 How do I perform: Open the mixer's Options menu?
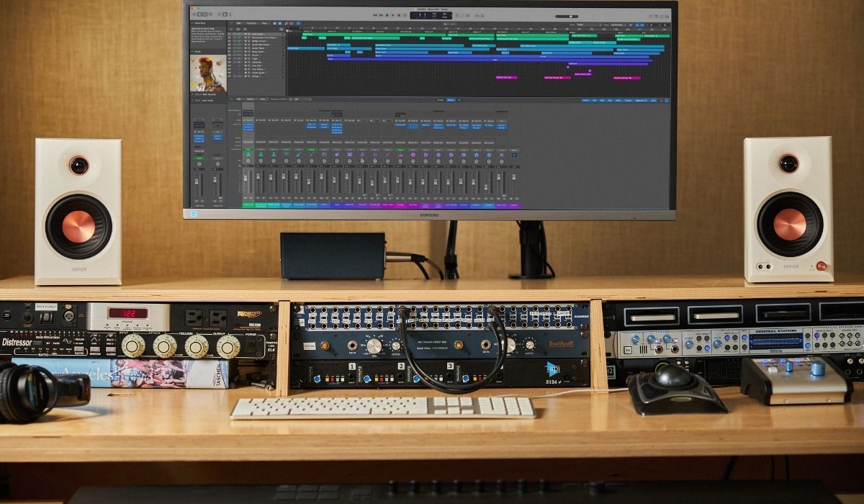tap(251, 99)
